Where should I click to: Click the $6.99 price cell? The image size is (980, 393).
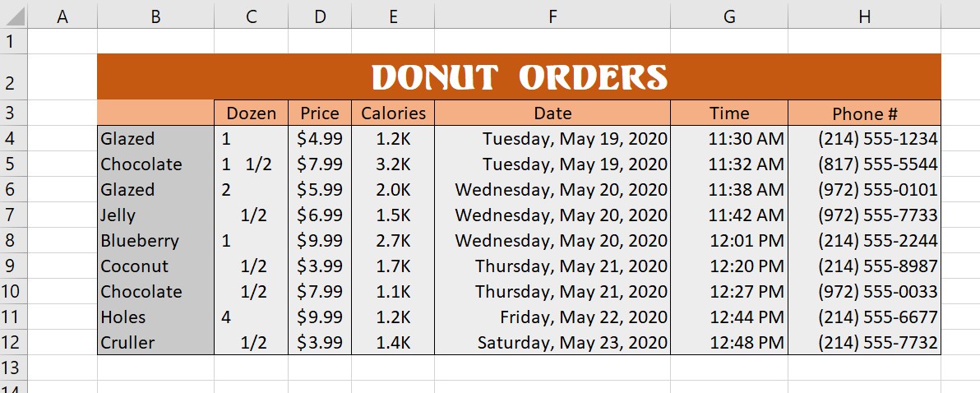point(319,215)
